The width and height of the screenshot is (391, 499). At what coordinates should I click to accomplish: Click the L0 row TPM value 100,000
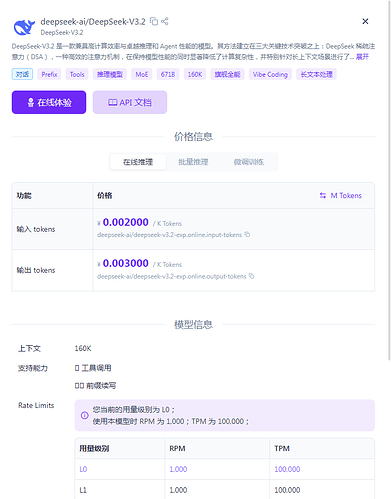287,469
